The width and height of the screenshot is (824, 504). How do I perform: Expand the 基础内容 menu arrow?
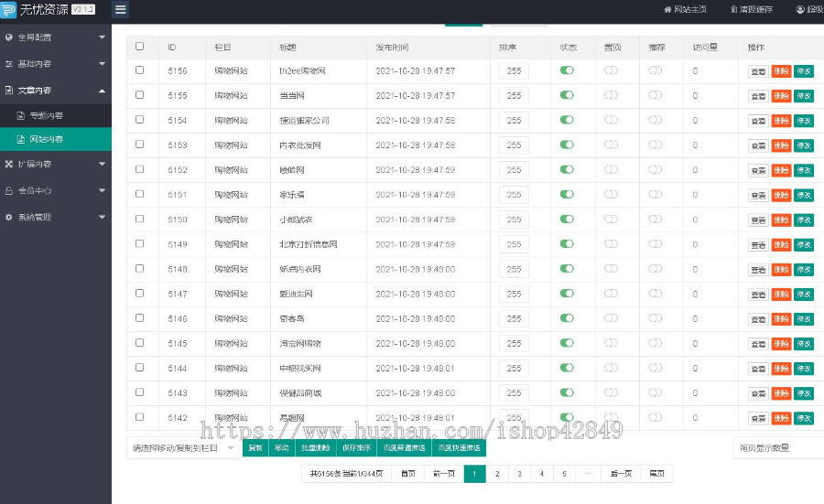point(102,63)
